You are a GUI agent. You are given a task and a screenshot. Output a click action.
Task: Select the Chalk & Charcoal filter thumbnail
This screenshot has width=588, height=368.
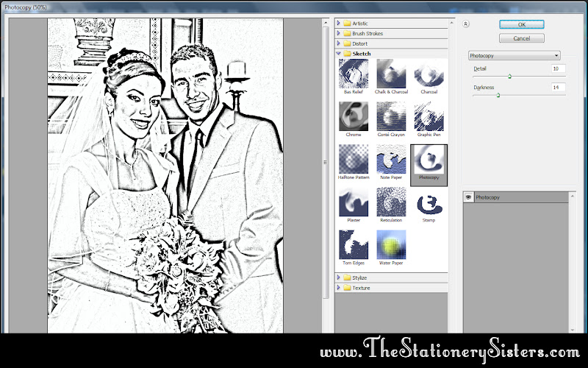click(391, 74)
